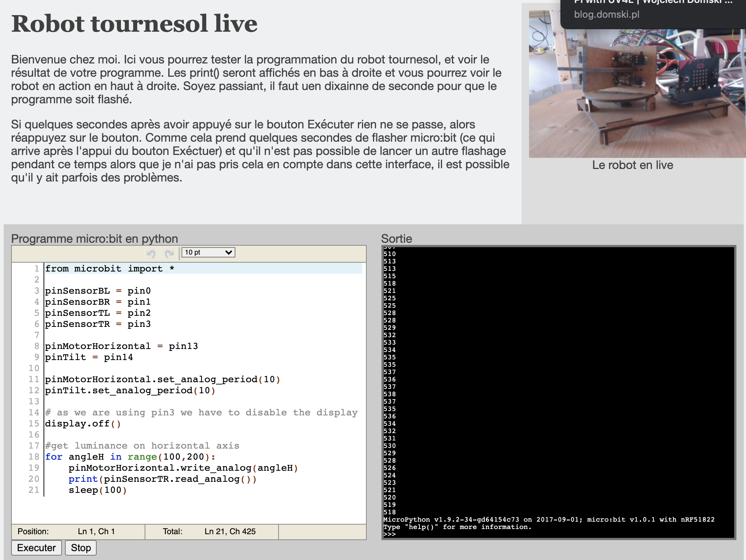Click line number 18 in editor gutter
746x560 pixels.
pos(34,457)
